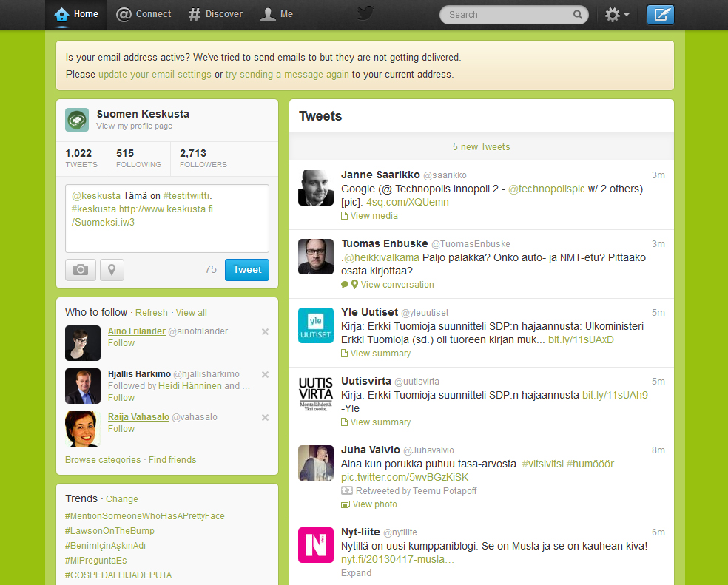728x585 pixels.
Task: Open Juha Valvio's avatar
Action: point(316,462)
